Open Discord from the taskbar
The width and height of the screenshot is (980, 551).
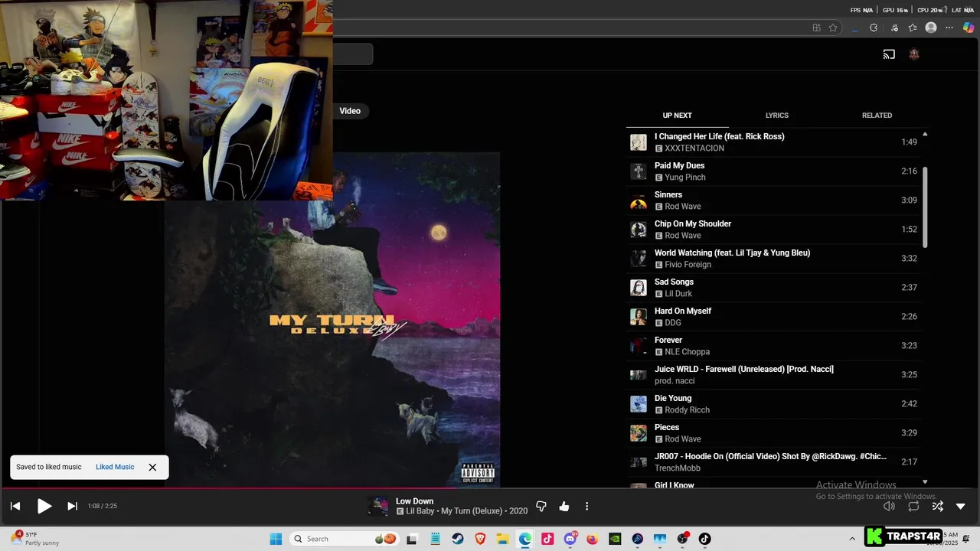pyautogui.click(x=570, y=539)
